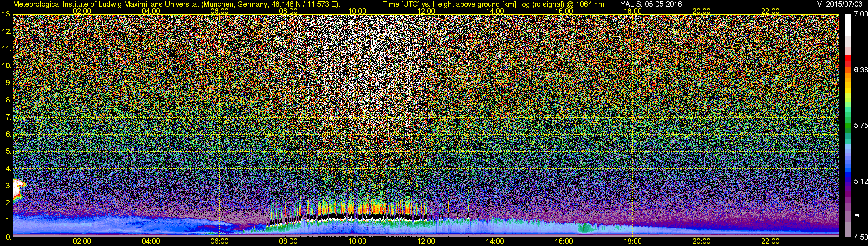Click the 6.38 color scale label
This screenshot has height=246, width=868.
[x=860, y=70]
